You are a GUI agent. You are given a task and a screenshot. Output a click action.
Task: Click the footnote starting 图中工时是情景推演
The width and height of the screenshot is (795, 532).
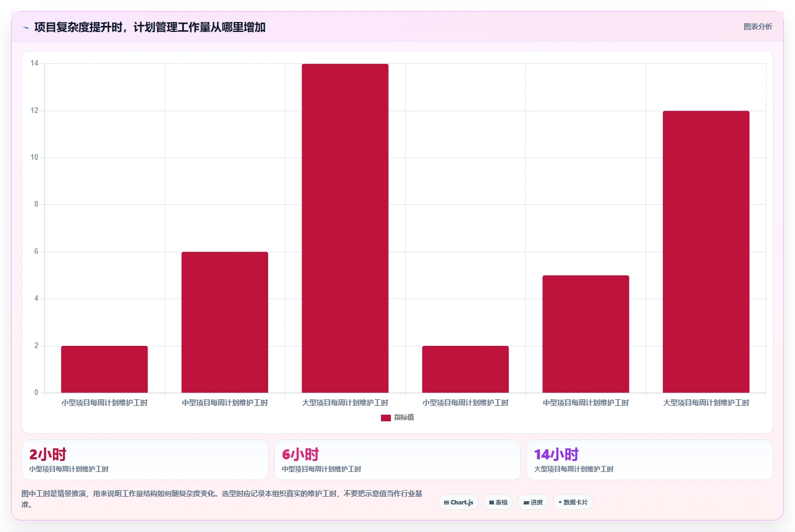222,499
